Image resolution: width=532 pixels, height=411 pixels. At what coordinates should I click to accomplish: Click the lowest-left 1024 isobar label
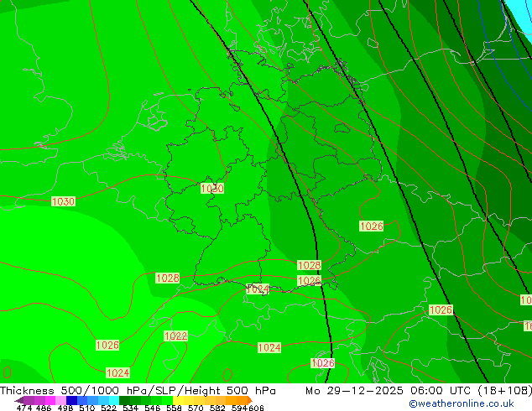(117, 373)
